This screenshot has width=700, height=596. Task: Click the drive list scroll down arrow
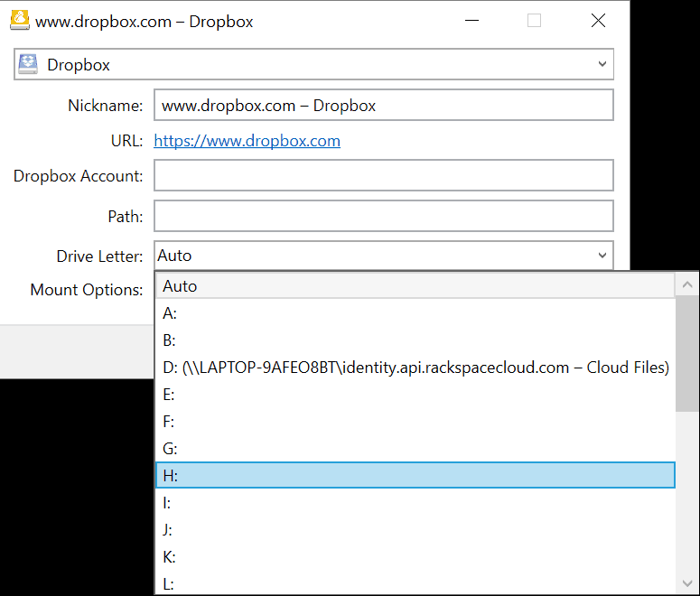(687, 583)
